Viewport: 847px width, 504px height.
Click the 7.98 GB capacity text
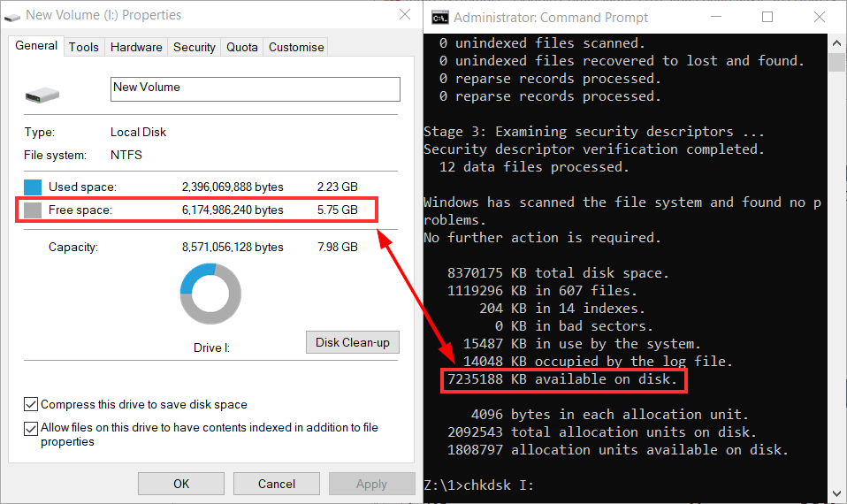(338, 247)
